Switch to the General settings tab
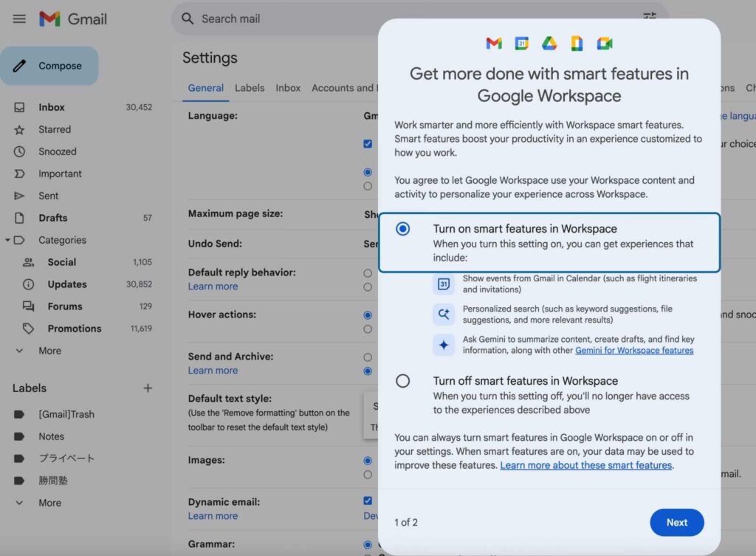756x556 pixels. coord(206,89)
